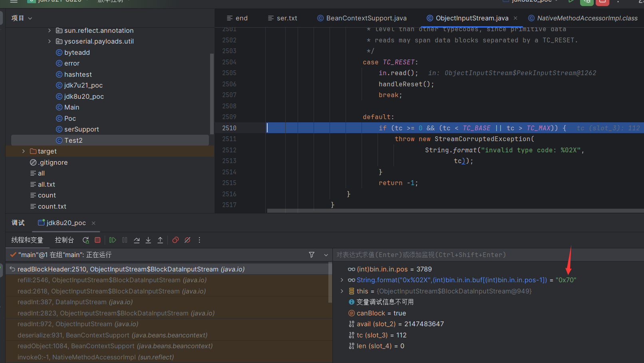Select readInt:2823 stack frame
The image size is (644, 363).
[x=169, y=313]
